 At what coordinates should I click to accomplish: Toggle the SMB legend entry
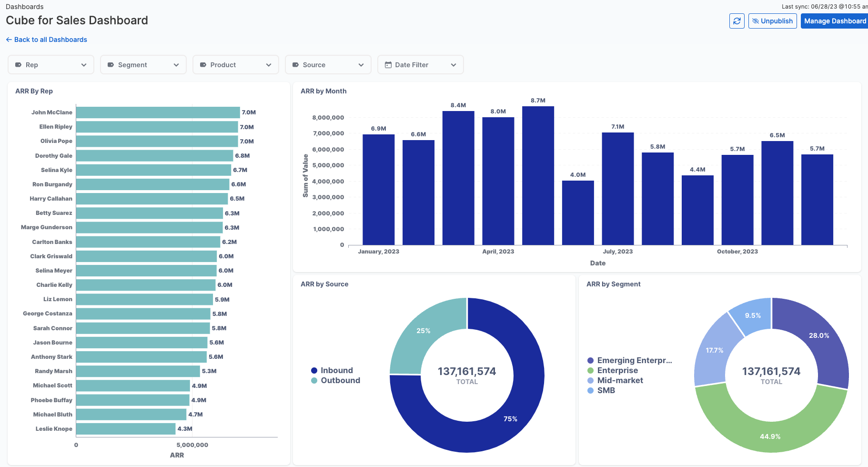pos(601,390)
